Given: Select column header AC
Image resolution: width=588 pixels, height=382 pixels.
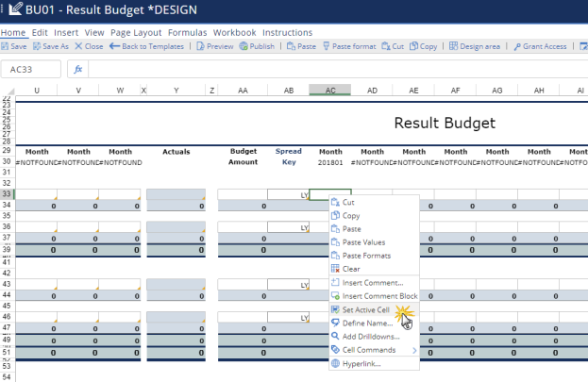Looking at the screenshot, I should (330, 91).
